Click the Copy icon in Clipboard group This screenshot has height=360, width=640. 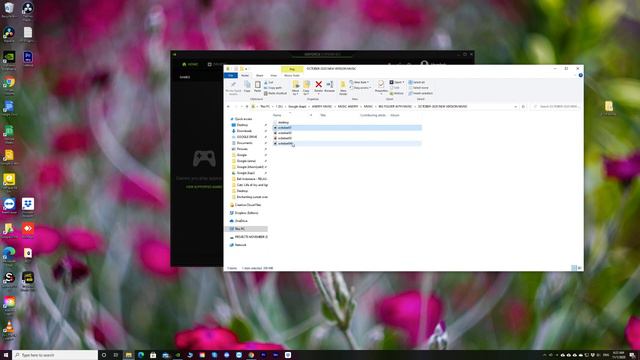point(247,87)
